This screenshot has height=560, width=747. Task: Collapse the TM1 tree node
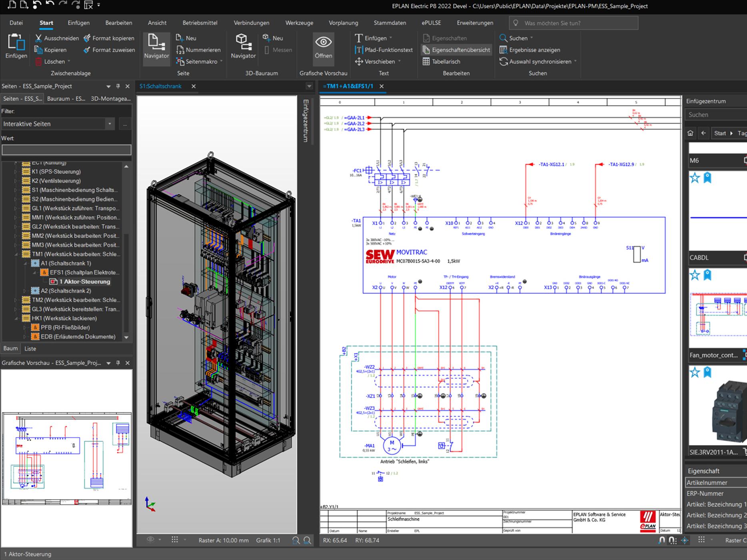click(x=16, y=254)
